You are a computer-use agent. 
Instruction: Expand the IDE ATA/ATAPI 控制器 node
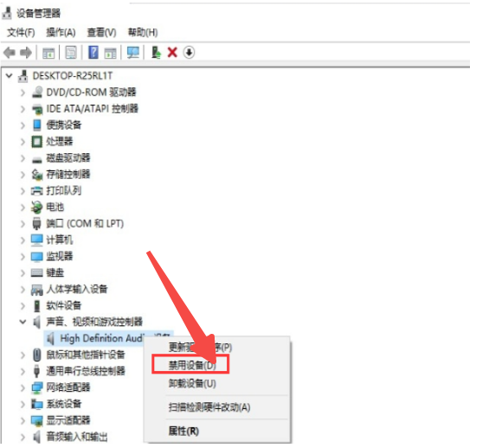point(23,109)
